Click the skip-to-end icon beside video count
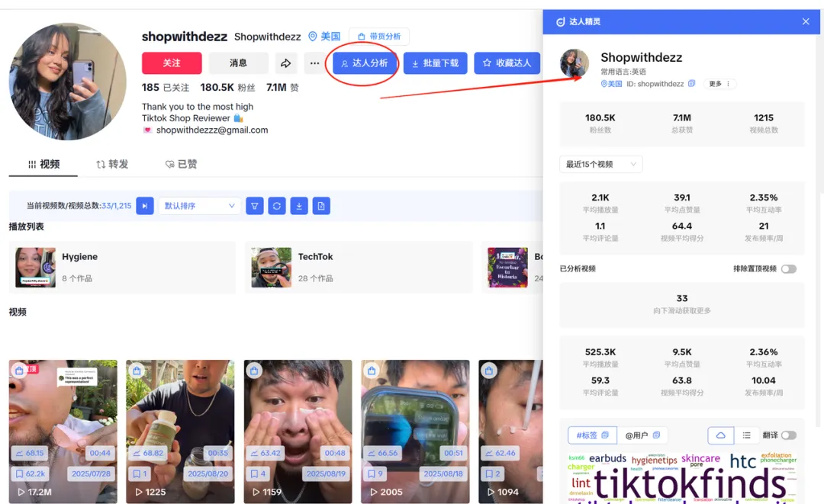 point(145,206)
